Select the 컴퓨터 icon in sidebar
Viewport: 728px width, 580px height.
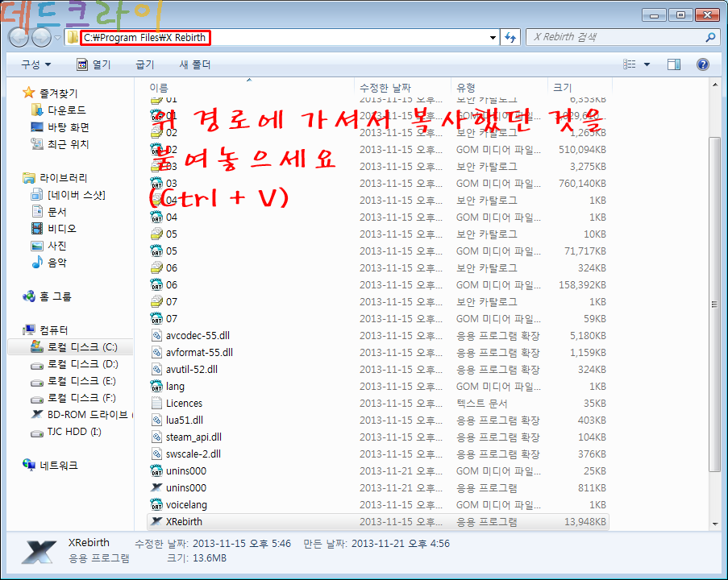click(29, 330)
